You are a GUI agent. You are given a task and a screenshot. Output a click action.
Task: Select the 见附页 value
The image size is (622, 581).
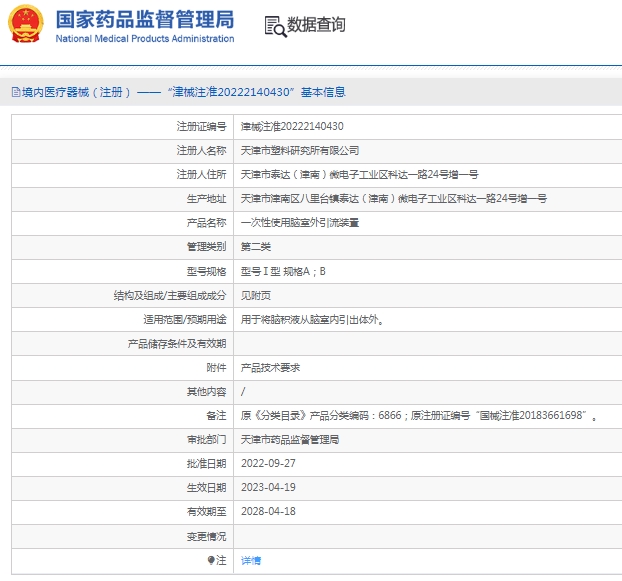[256, 295]
